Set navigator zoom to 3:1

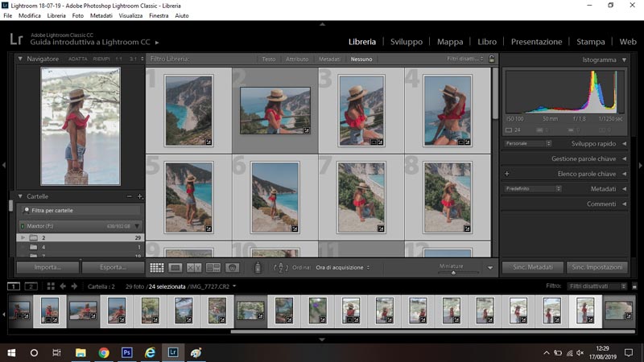click(x=133, y=59)
